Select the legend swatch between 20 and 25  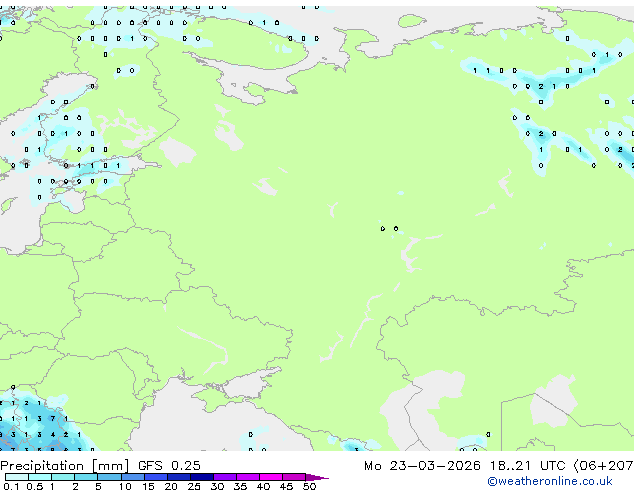179,477
